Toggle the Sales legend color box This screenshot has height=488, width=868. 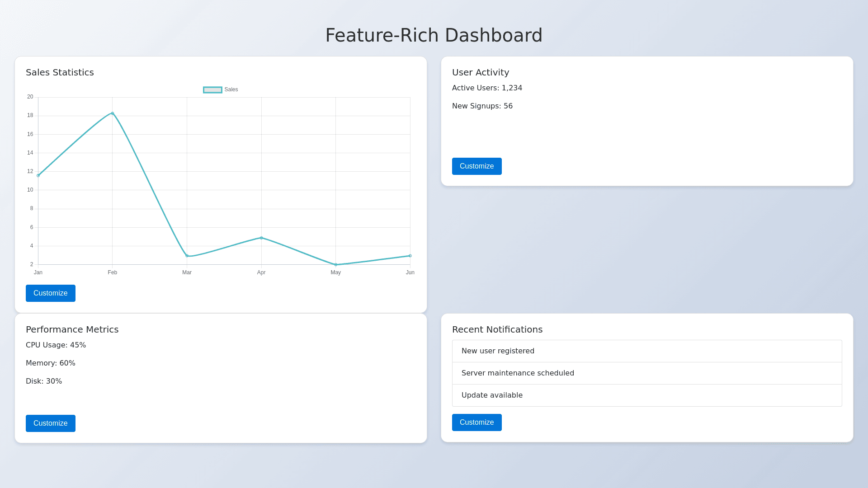[212, 90]
